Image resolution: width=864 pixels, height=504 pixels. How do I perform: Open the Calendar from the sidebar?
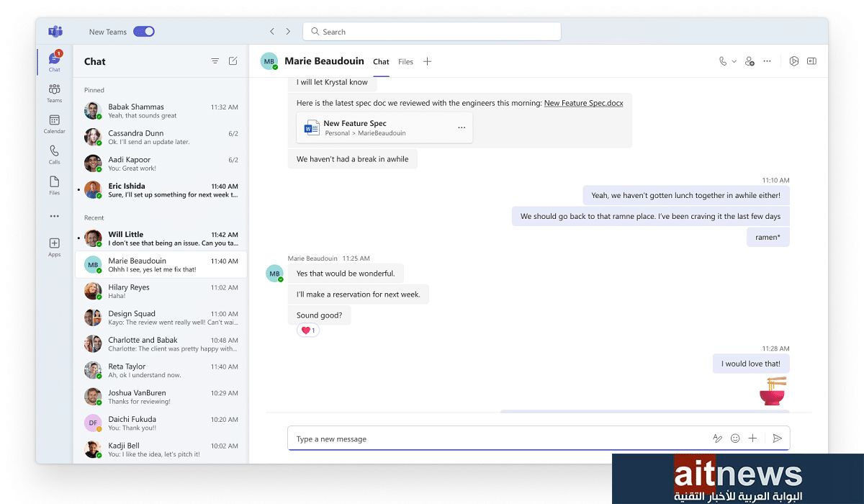coord(54,123)
